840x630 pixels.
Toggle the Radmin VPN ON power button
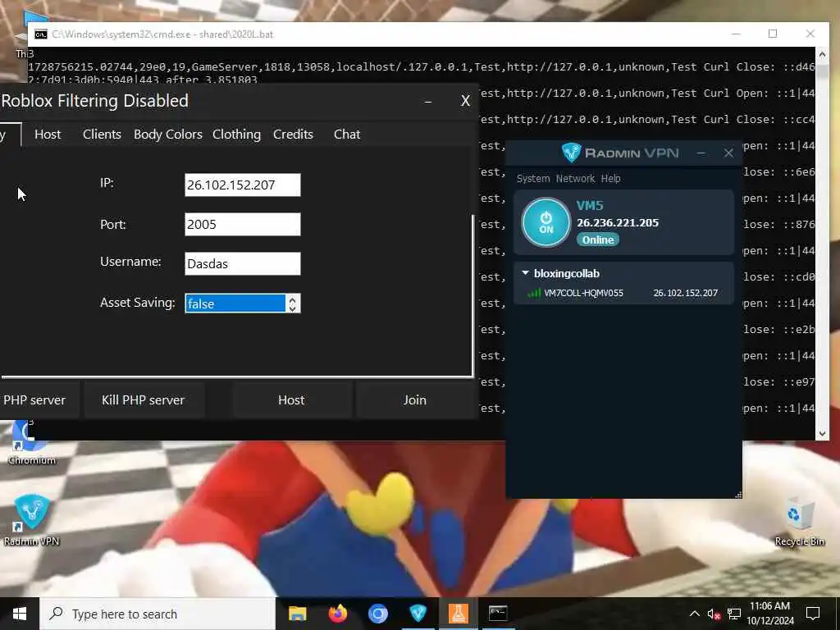(546, 222)
